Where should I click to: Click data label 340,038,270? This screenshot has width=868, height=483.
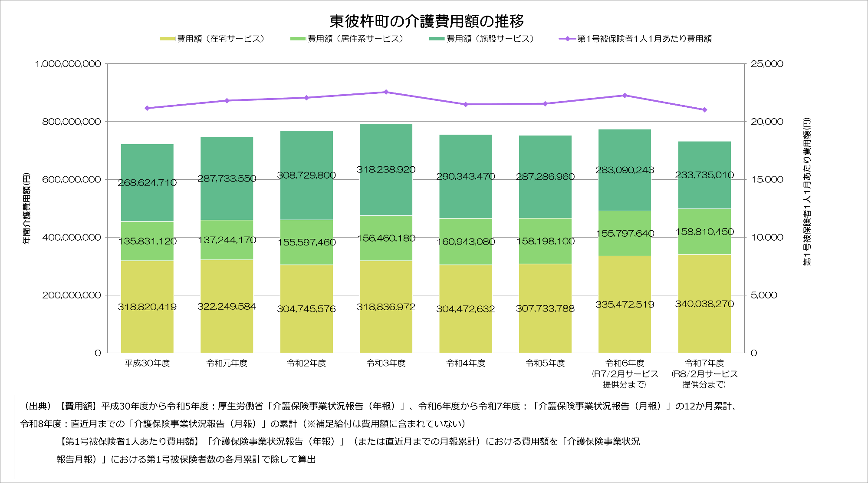(x=704, y=304)
